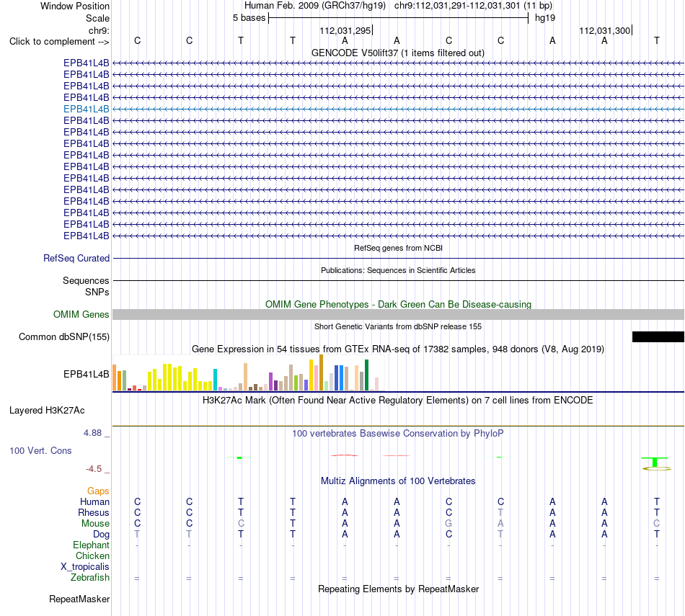Screen dimensions: 685x616
Task: Click the 100 Vert. Cons label
Action: (x=40, y=450)
